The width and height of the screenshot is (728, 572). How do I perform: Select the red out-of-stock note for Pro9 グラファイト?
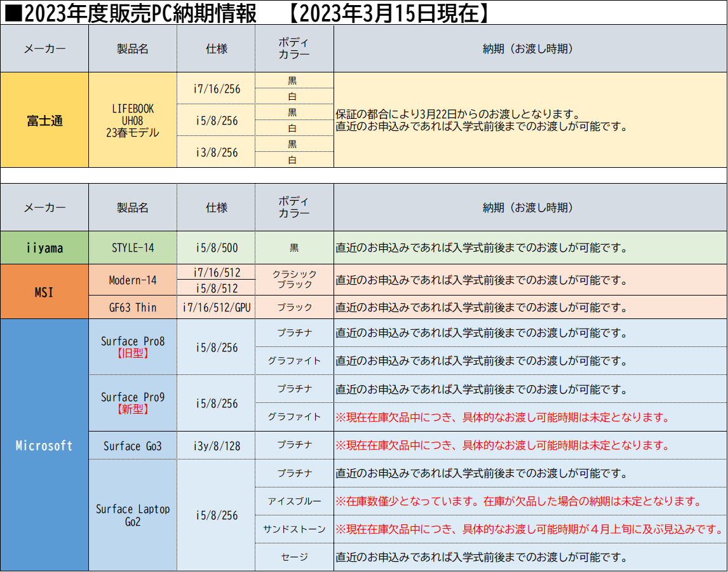[502, 418]
